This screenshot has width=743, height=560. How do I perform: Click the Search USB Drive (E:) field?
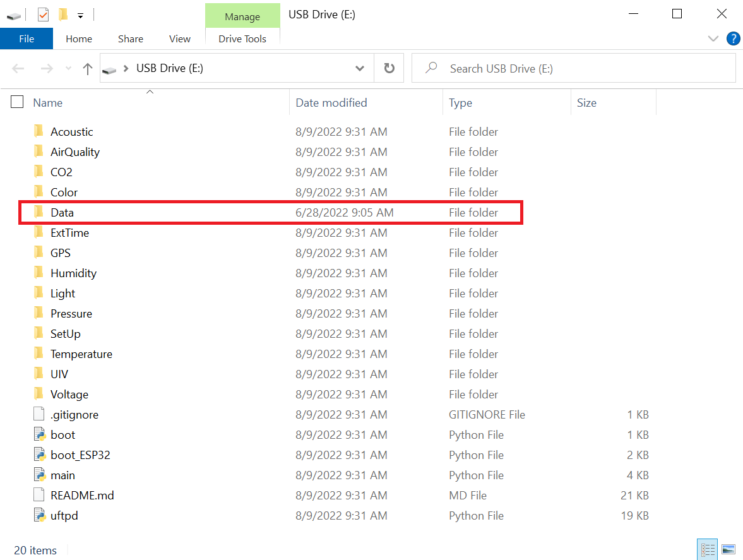point(573,68)
